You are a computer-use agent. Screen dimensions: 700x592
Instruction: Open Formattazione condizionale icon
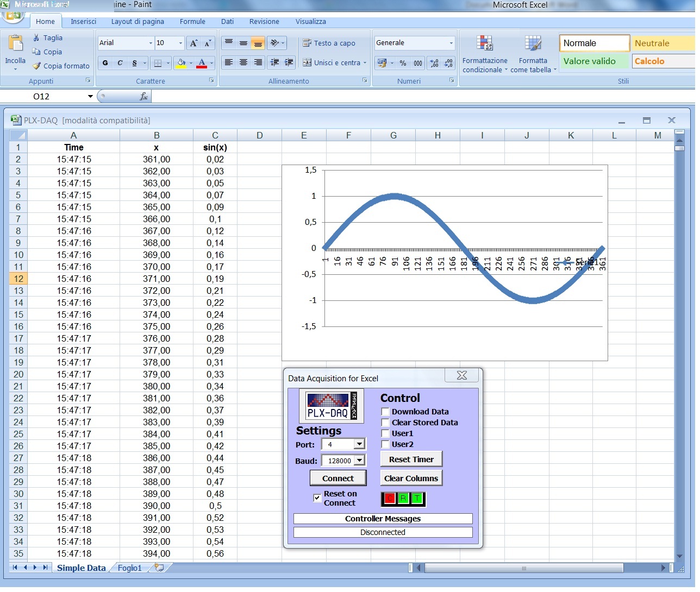tap(484, 43)
